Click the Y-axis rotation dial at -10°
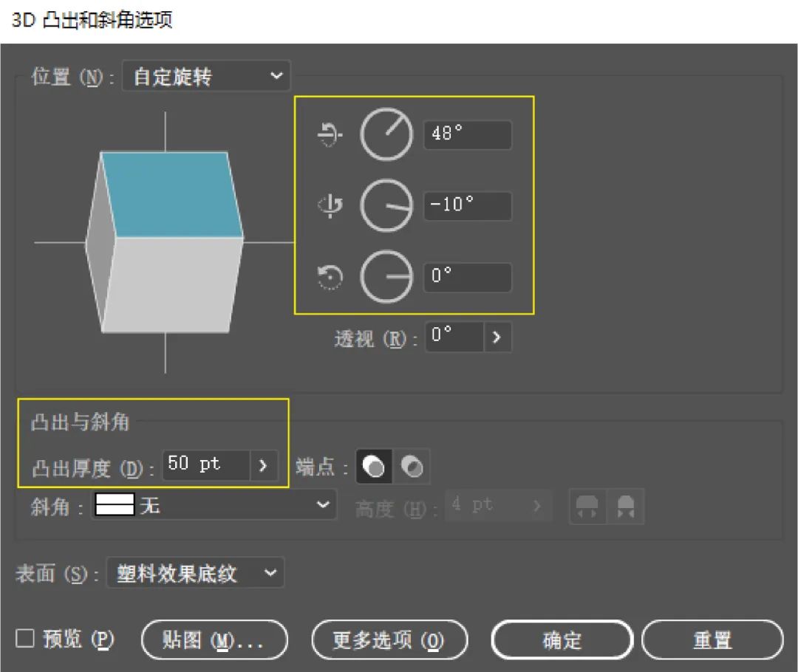798x672 pixels. tap(386, 205)
